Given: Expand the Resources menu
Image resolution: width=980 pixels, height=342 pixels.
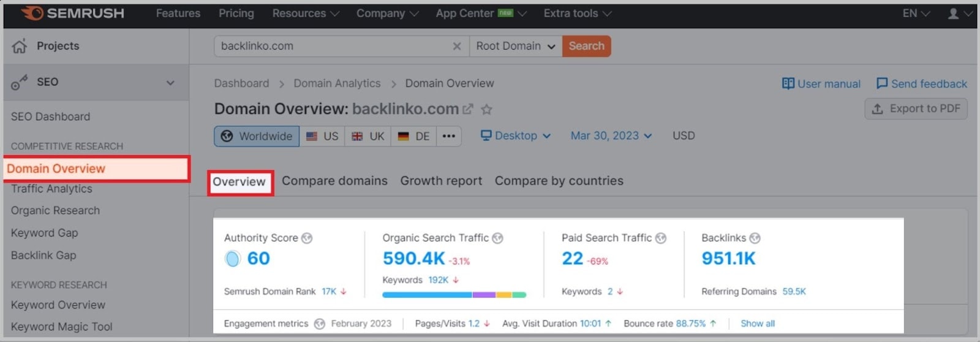Looking at the screenshot, I should pos(305,13).
